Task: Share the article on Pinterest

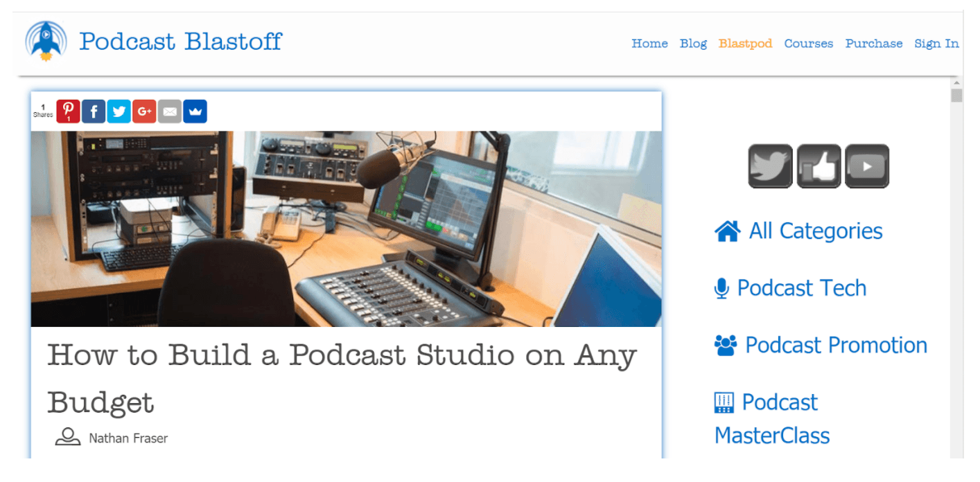Action: click(x=68, y=111)
